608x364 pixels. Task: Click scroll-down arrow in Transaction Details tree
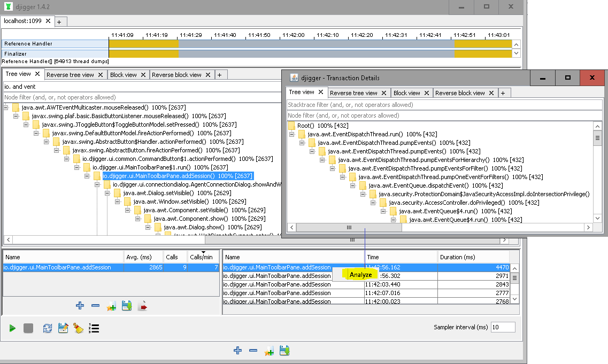[597, 218]
